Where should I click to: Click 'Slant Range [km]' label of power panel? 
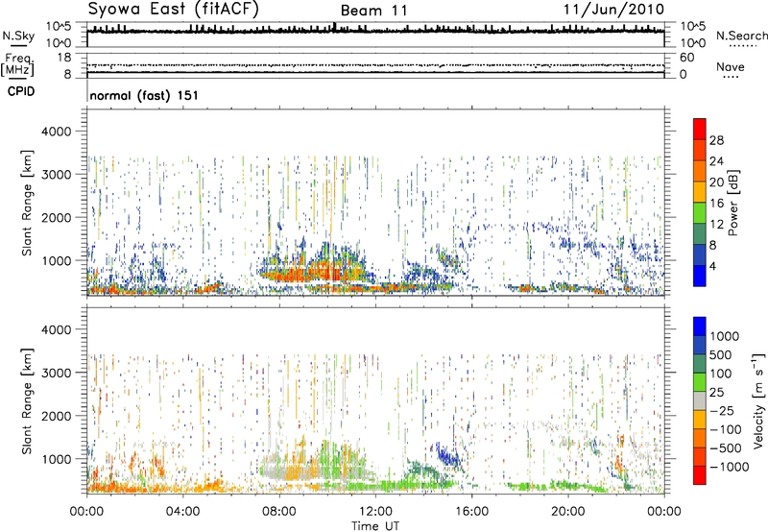(27, 203)
